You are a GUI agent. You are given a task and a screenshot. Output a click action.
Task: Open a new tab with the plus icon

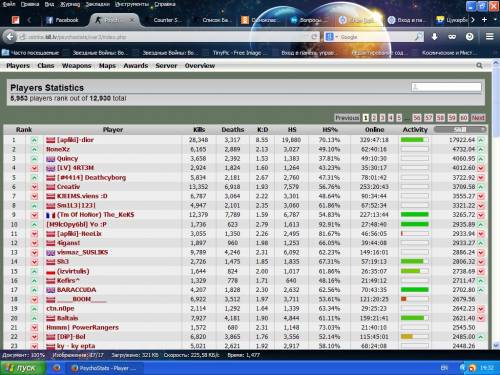click(484, 20)
